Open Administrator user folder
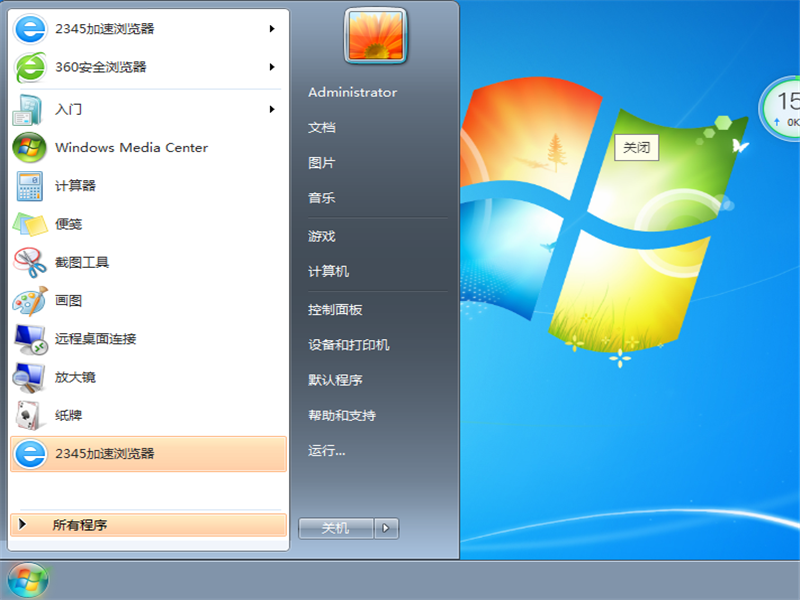Viewport: 800px width, 600px height. [353, 92]
